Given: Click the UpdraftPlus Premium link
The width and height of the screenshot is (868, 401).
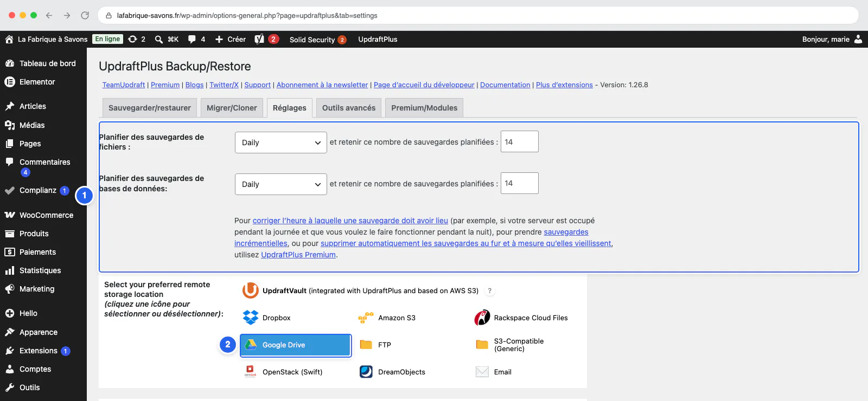Looking at the screenshot, I should (298, 255).
